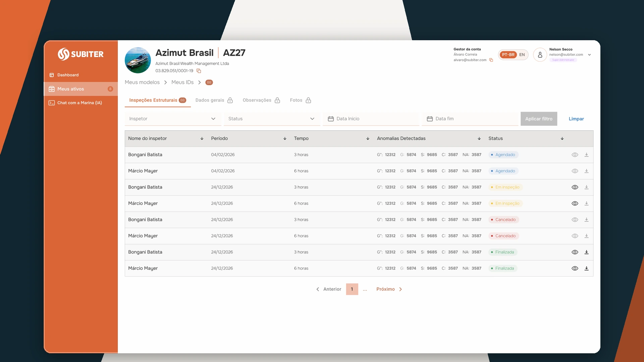This screenshot has height=362, width=644.
Task: View Bongani Batista's Cancelado inspection
Action: 575,220
